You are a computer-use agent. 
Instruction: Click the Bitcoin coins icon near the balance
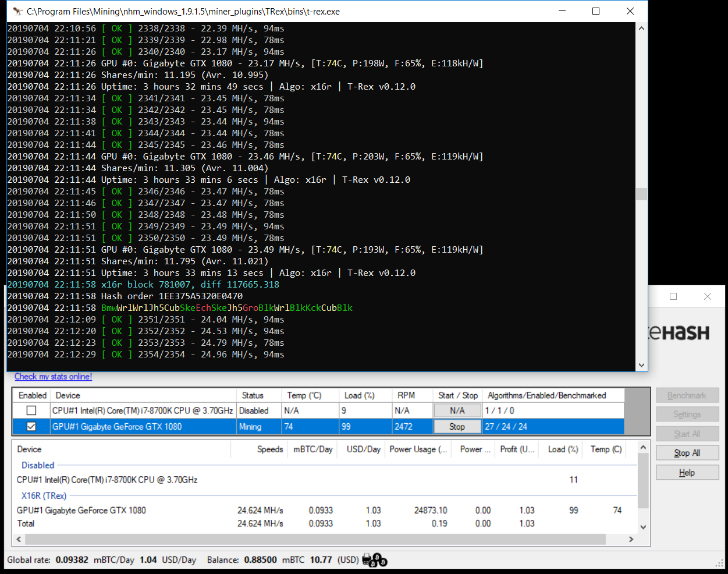click(x=378, y=561)
